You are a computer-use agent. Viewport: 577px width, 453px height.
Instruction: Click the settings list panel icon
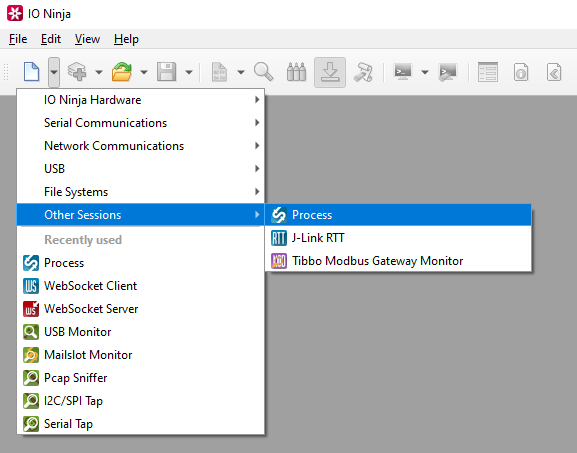(x=488, y=72)
